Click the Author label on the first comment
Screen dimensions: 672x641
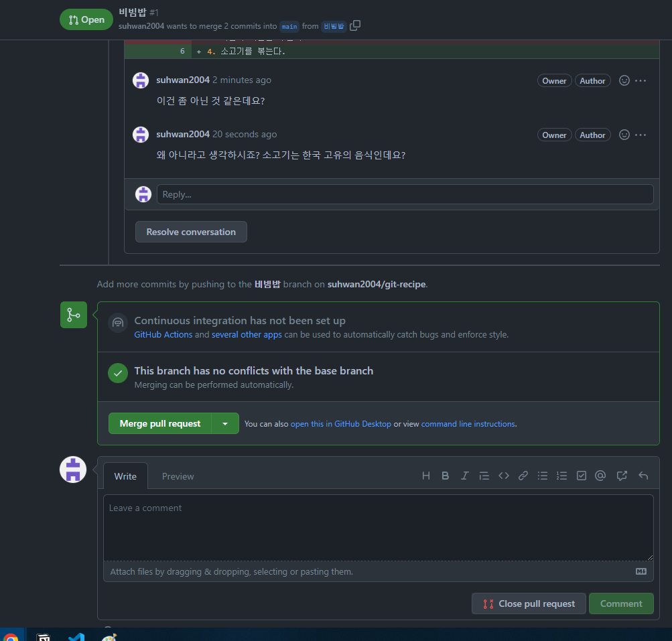tap(592, 80)
